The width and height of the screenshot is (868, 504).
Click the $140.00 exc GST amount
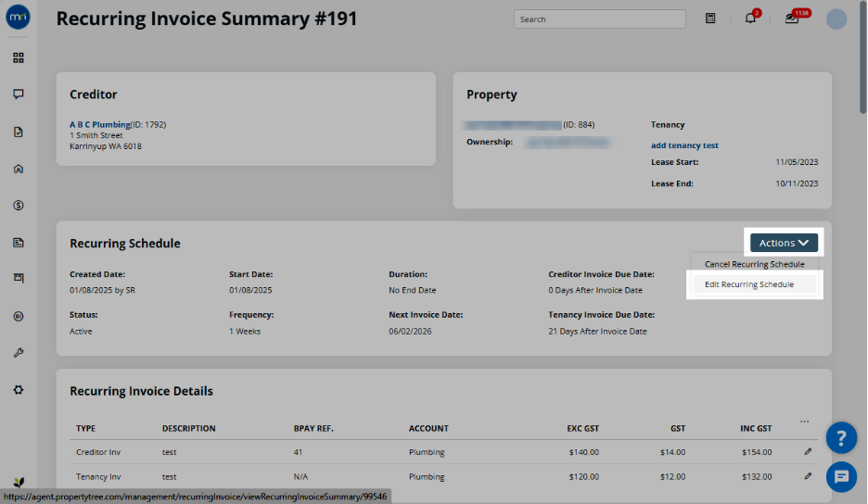pyautogui.click(x=583, y=452)
